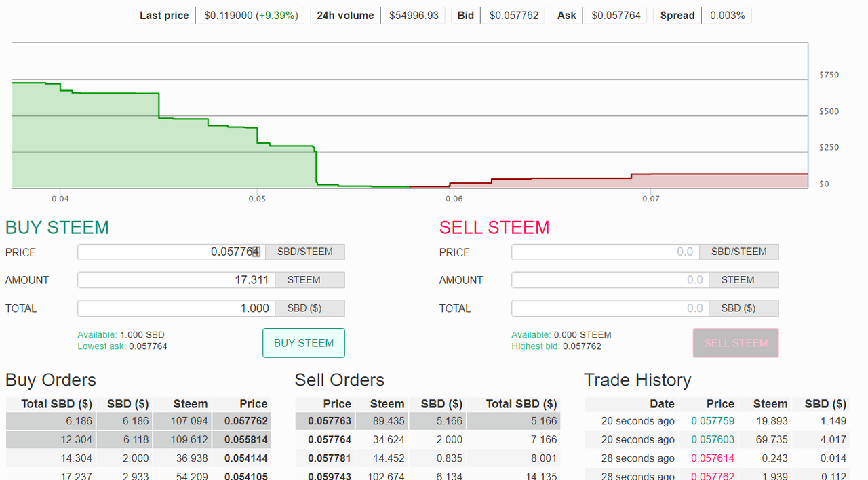Click the Spread 0.003% value
This screenshot has height=480, width=868.
point(726,16)
